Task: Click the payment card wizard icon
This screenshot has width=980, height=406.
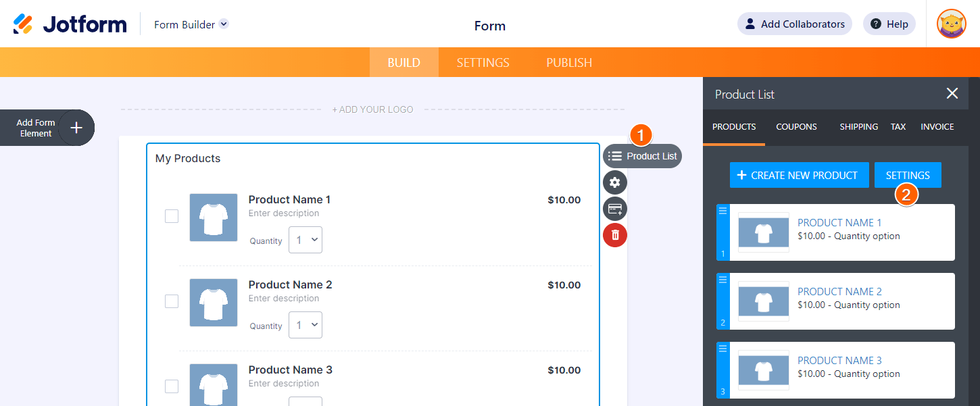Action: [x=615, y=209]
